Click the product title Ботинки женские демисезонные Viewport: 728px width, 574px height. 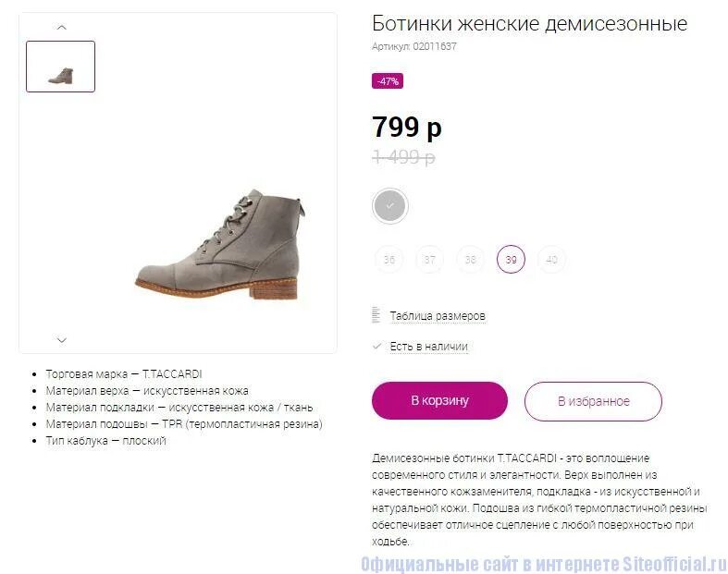coord(530,23)
